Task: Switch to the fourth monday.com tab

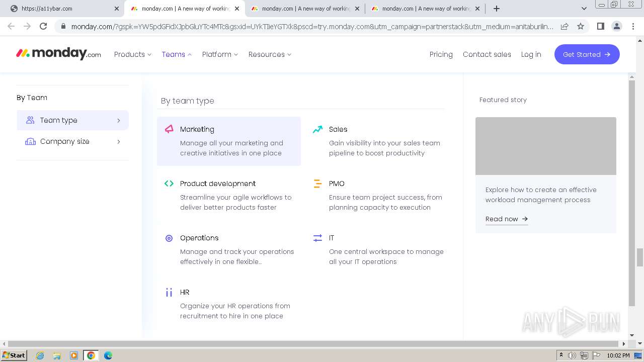Action: 425,9
